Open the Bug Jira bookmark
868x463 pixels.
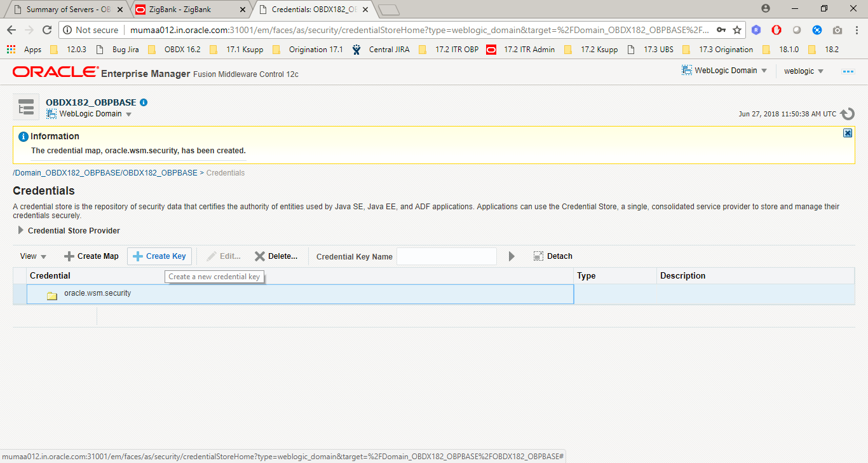point(119,50)
